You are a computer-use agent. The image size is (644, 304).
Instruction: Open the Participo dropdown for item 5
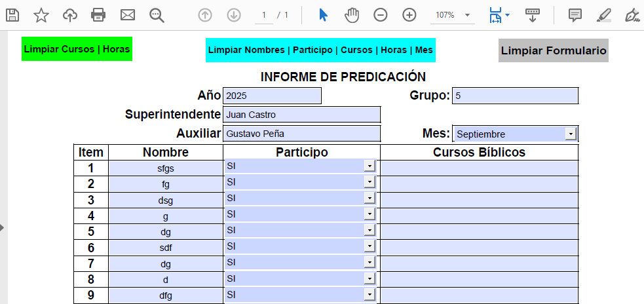coord(369,230)
